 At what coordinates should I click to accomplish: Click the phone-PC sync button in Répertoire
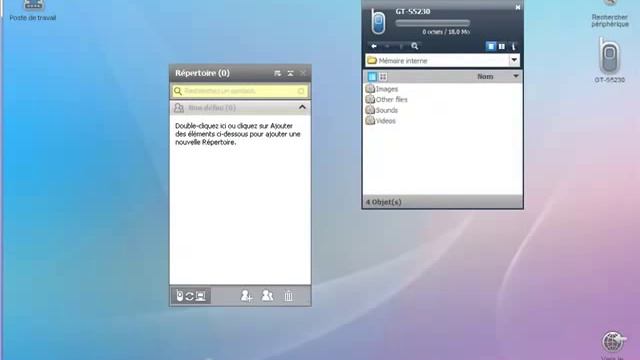point(191,296)
